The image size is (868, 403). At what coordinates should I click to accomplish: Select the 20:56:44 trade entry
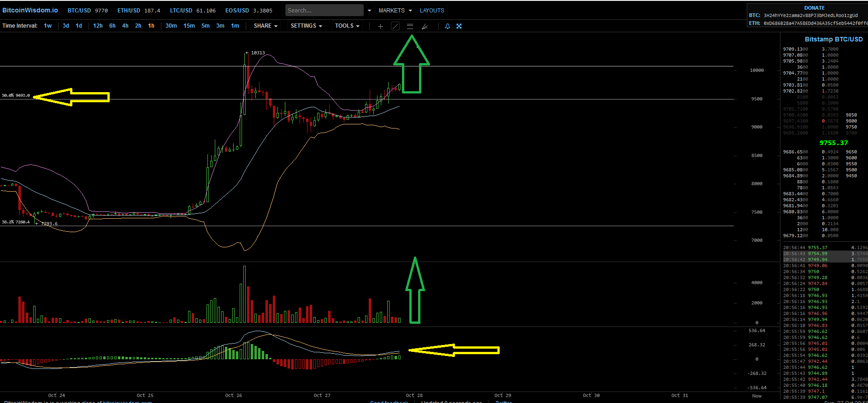pyautogui.click(x=825, y=248)
